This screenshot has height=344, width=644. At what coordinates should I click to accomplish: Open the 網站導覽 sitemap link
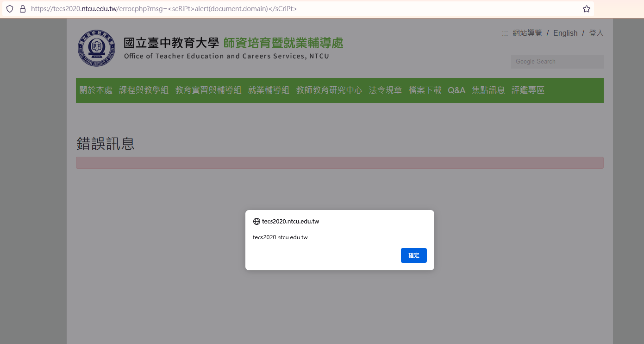(x=527, y=33)
